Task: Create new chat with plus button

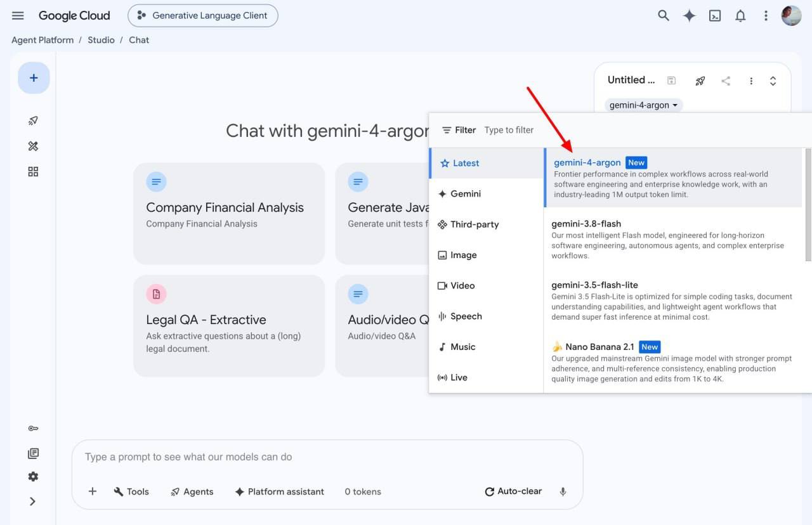Action: point(34,78)
